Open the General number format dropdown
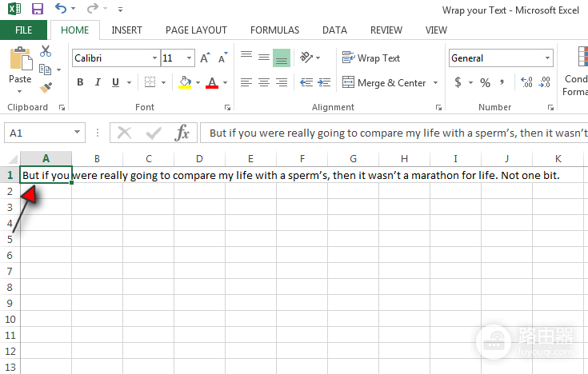This screenshot has width=588, height=374. click(x=547, y=58)
